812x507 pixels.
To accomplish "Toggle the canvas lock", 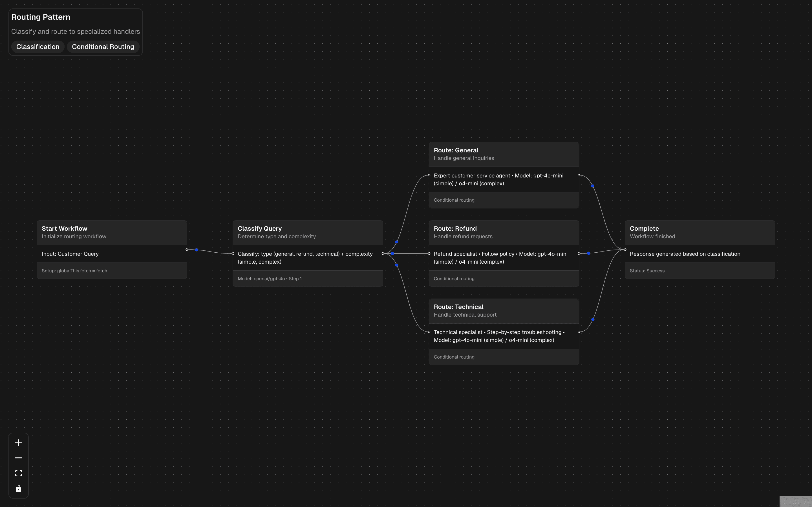I will tap(18, 488).
